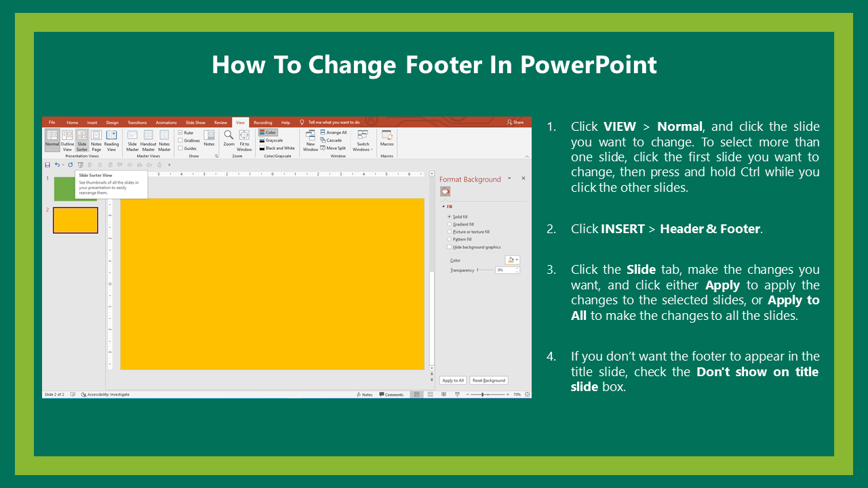868x488 pixels.
Task: Click the Reset Background button
Action: tap(489, 380)
